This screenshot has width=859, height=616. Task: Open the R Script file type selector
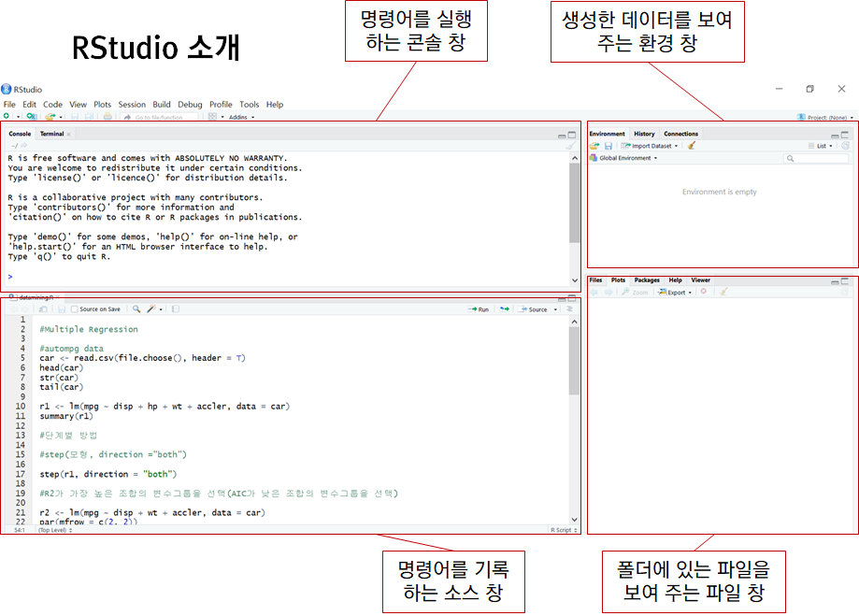[564, 530]
